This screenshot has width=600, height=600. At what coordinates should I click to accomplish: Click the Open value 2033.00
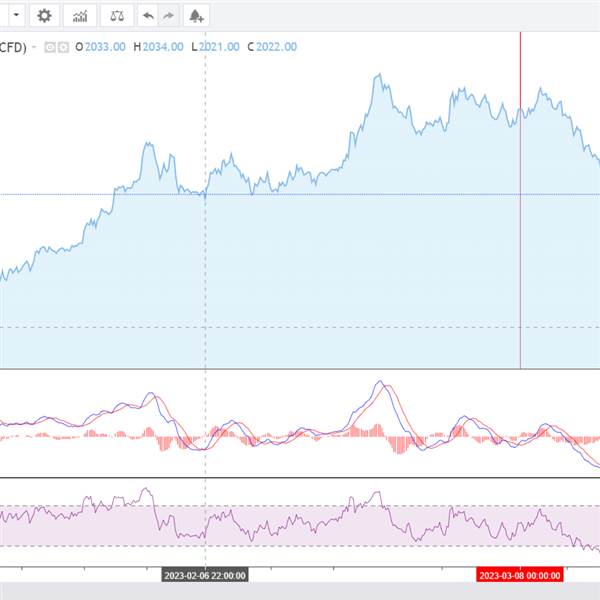104,46
